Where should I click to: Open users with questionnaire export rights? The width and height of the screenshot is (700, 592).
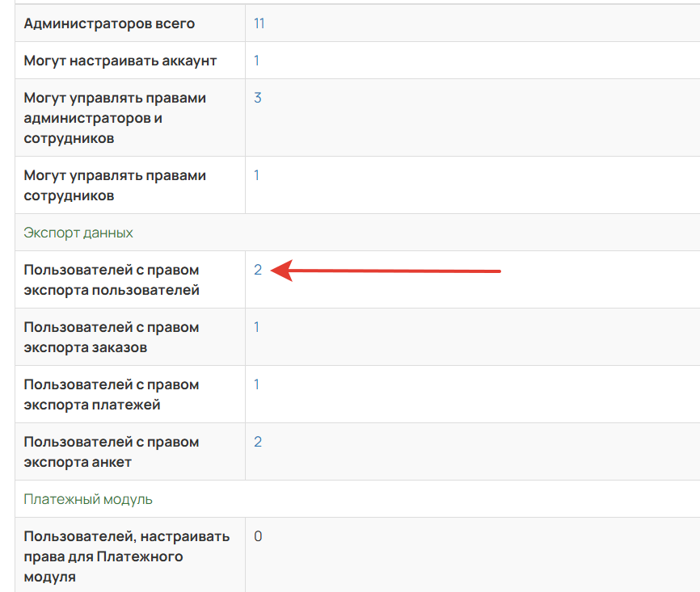(257, 442)
